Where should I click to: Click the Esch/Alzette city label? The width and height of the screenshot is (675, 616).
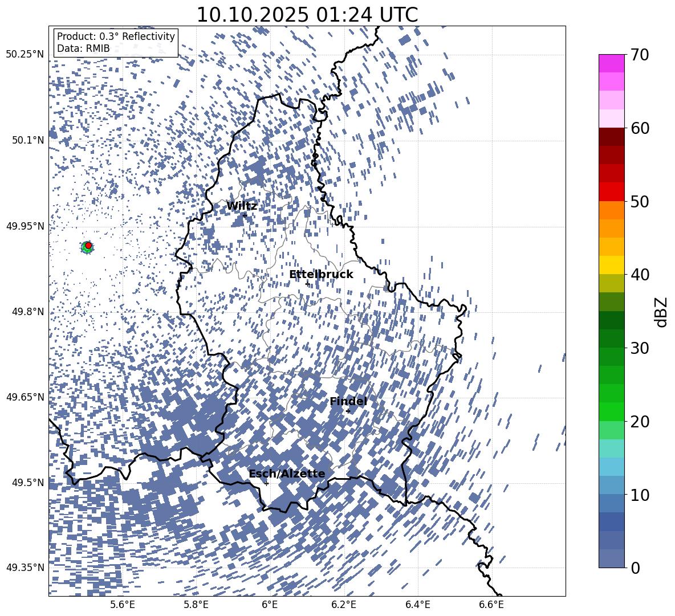coord(287,474)
